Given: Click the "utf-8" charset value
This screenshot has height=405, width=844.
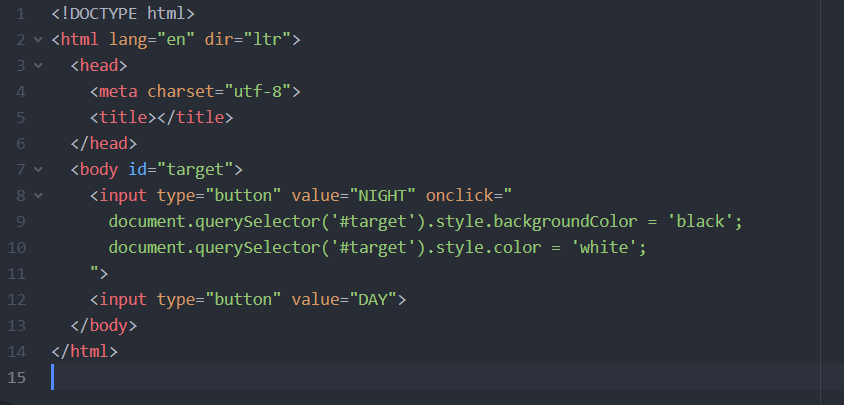Looking at the screenshot, I should [257, 92].
